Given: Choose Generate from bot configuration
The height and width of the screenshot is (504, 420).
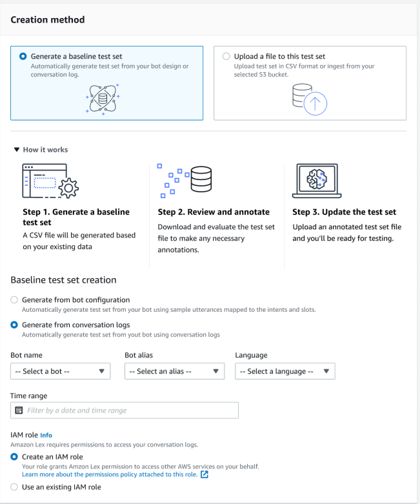Looking at the screenshot, I should coord(15,300).
